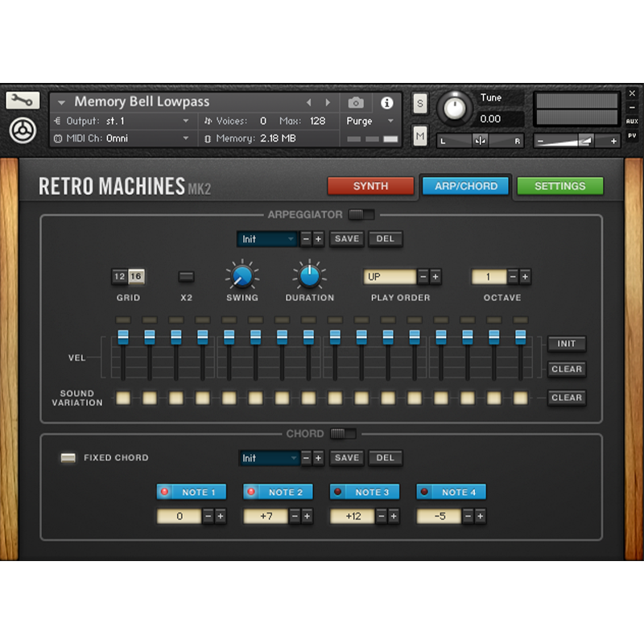Decrease Play Order with minus button

423,277
